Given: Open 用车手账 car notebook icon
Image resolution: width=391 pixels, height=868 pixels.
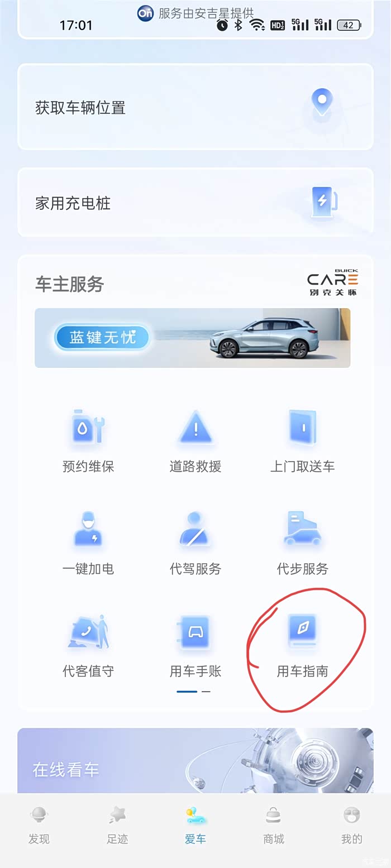Looking at the screenshot, I should pyautogui.click(x=195, y=633).
